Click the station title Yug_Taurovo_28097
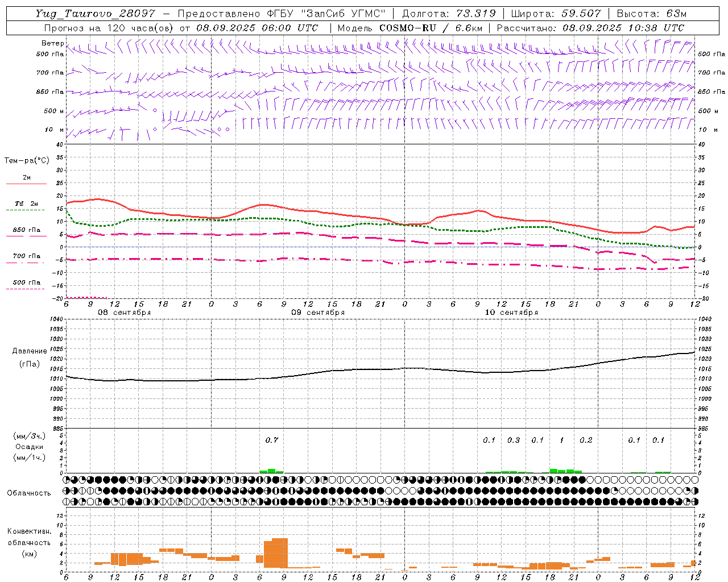The image size is (728, 582). 95,14
